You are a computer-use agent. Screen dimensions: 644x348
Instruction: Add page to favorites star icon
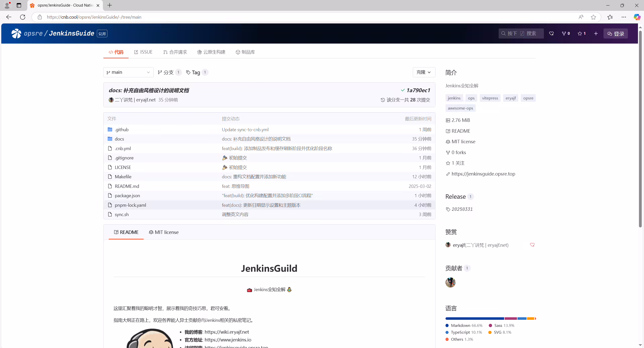[x=593, y=17]
